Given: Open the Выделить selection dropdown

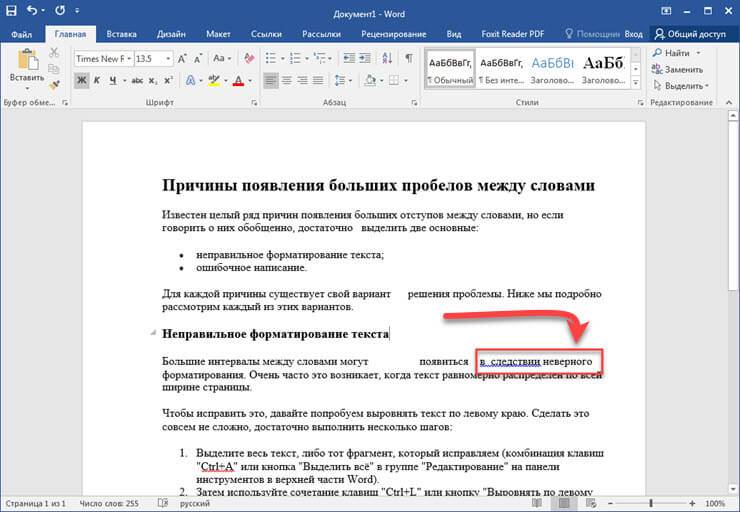Looking at the screenshot, I should [x=681, y=86].
